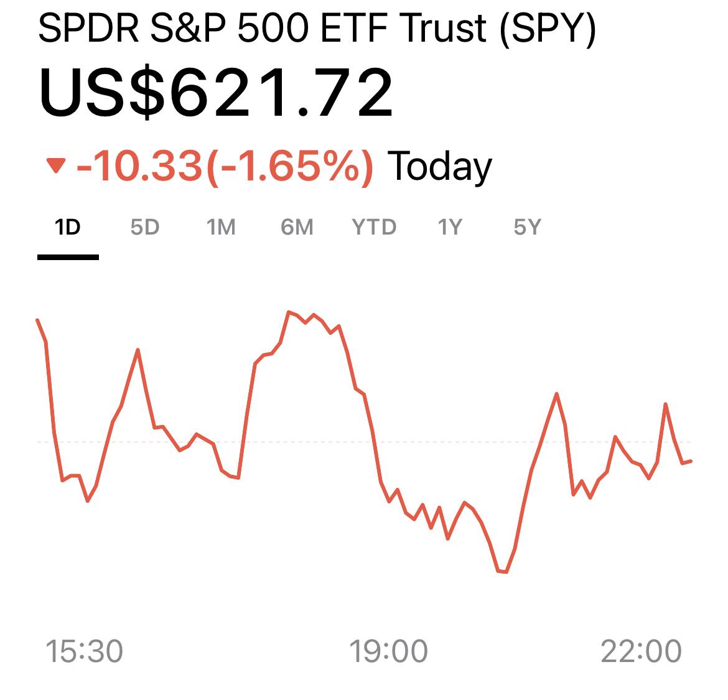Click the dashed previous-close reference line
Viewport: 728px width, 700px height.
pyautogui.click(x=311, y=442)
